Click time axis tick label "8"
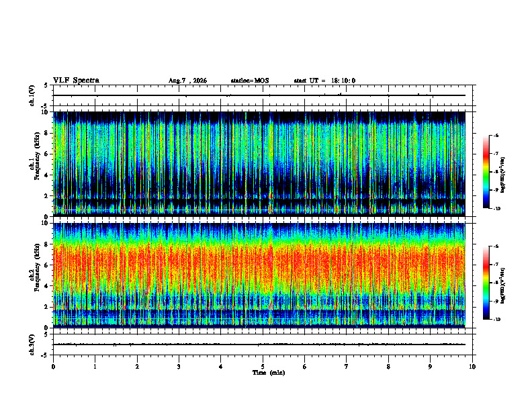Screen dimensions: 532x411 [x=388, y=367]
